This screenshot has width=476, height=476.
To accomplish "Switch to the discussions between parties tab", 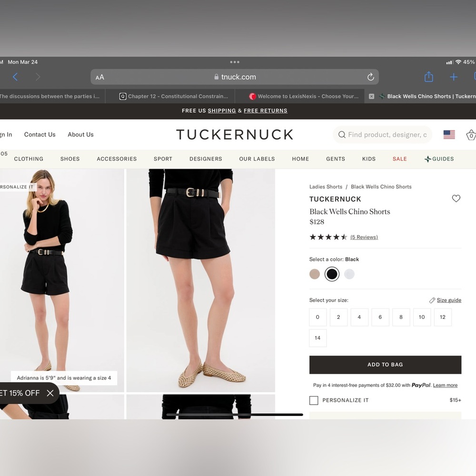I will coord(52,96).
